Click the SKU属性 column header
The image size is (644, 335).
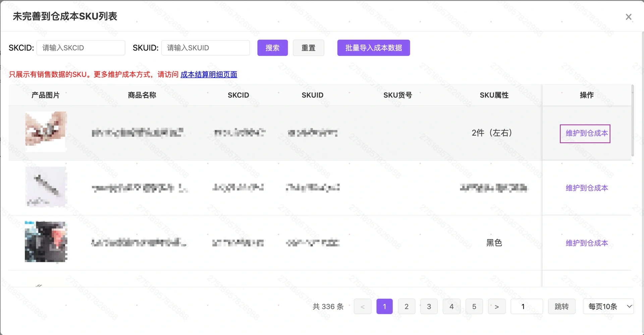tap(494, 95)
